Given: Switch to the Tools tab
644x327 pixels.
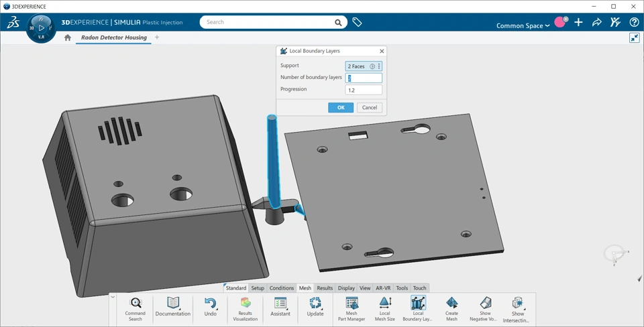Looking at the screenshot, I should (x=402, y=288).
